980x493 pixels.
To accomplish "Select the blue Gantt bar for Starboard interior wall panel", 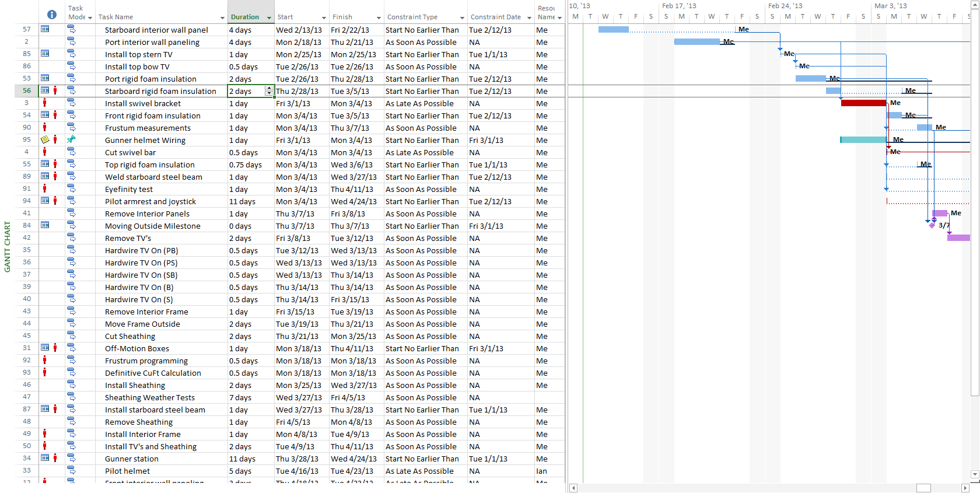I will (x=614, y=29).
